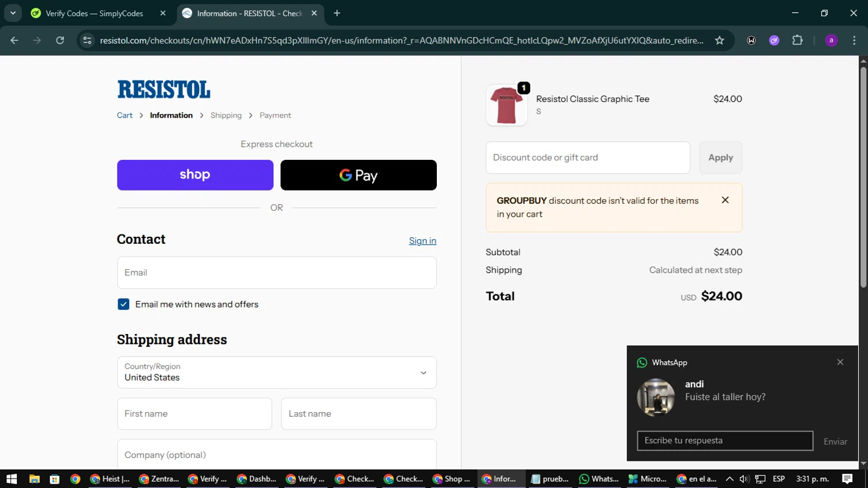The height and width of the screenshot is (488, 868).
Task: Open Micro... taskbar application
Action: (648, 479)
